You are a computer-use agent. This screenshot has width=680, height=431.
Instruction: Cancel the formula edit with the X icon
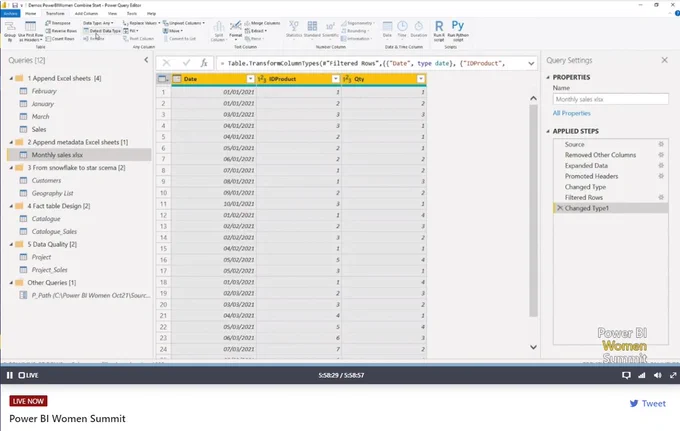click(166, 63)
